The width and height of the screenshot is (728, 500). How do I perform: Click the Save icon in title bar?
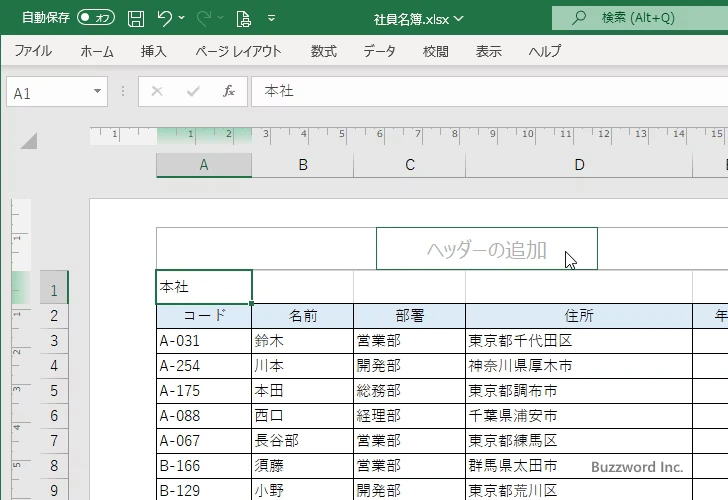(x=136, y=19)
